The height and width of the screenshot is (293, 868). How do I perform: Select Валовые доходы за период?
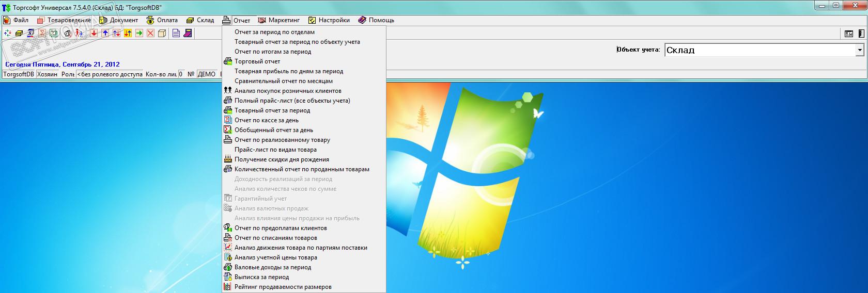pos(304,267)
